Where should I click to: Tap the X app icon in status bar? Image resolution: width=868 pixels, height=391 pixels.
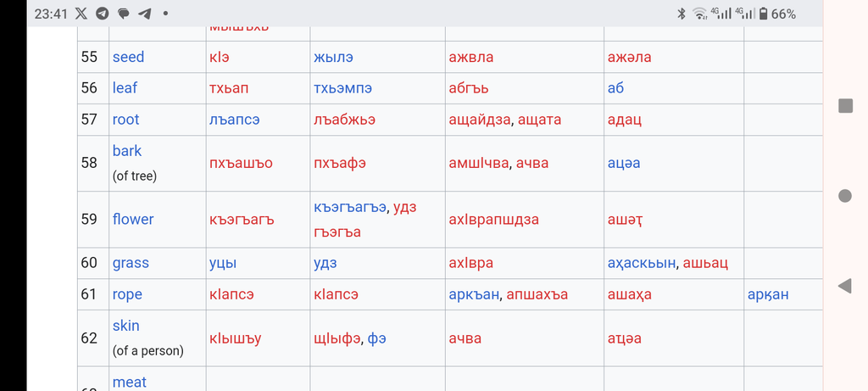point(81,14)
